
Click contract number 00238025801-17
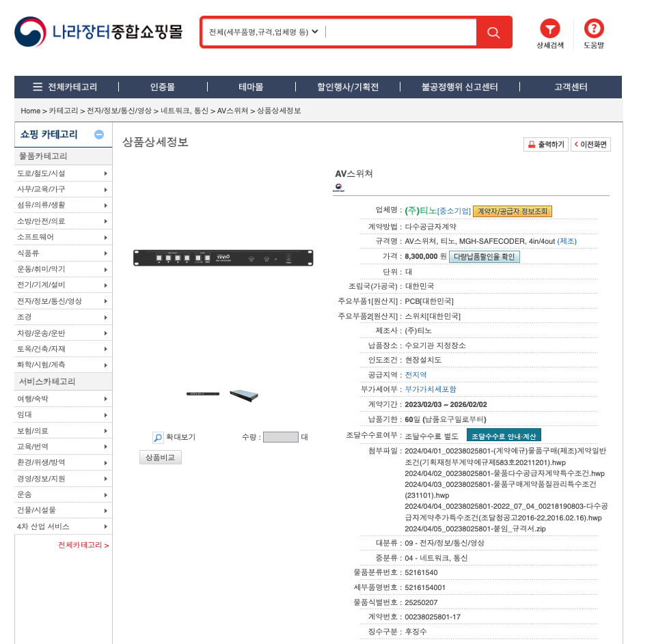(433, 617)
